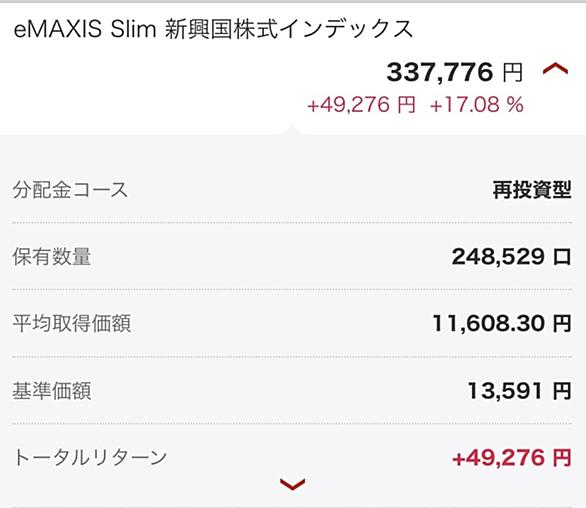Tap the +17.08 % return percentage

(x=476, y=104)
